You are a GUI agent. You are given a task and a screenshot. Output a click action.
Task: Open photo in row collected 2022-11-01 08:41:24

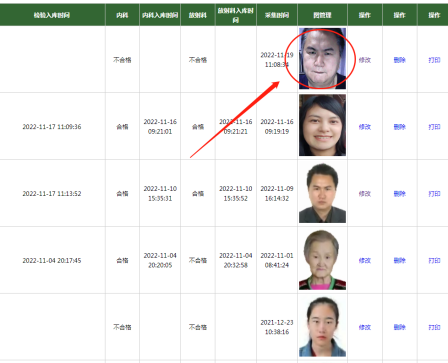point(322,260)
